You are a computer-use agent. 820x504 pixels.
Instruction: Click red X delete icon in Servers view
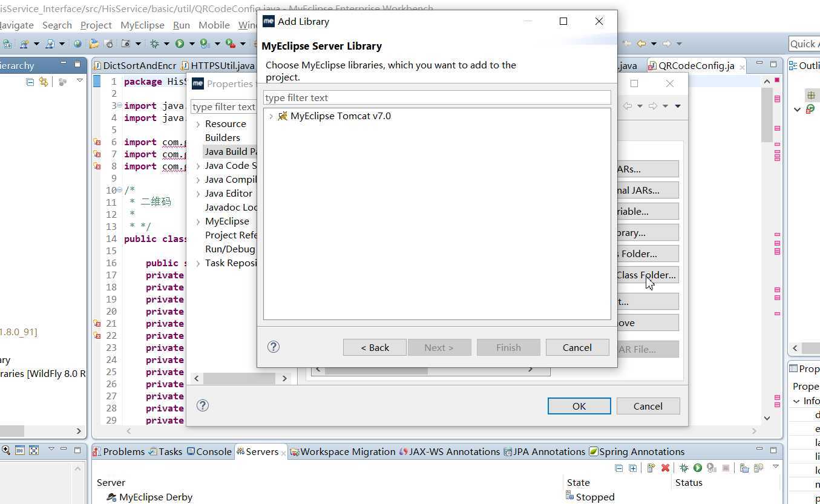click(x=665, y=468)
